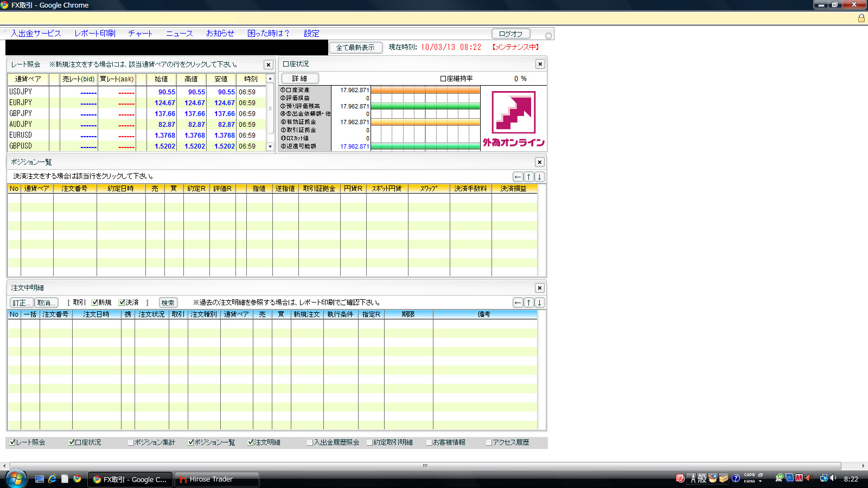Uncheck the 注文明細 panel checkbox
This screenshot has height=488, width=868.
tap(251, 442)
